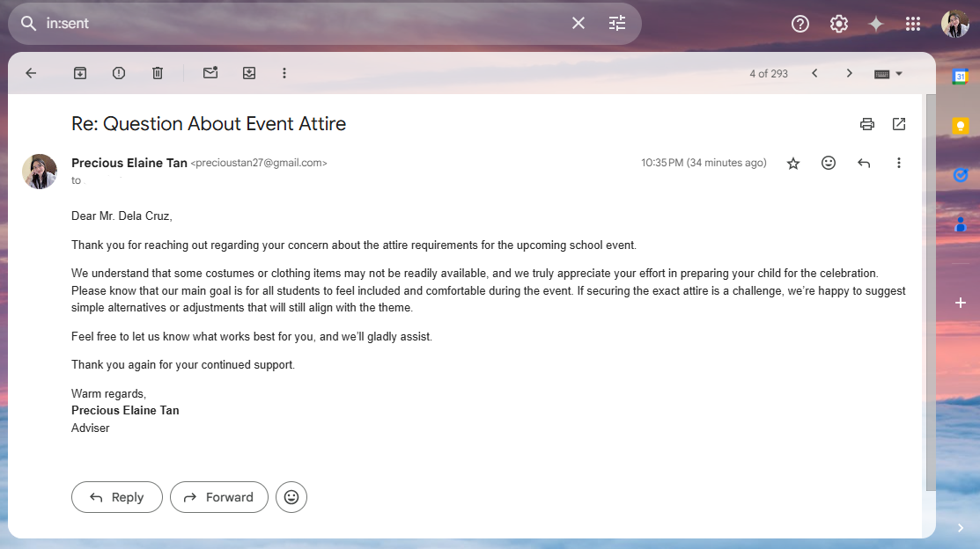Screen dimensions: 980x549
Task: Get add-ons with the plus icon
Action: click(x=961, y=303)
